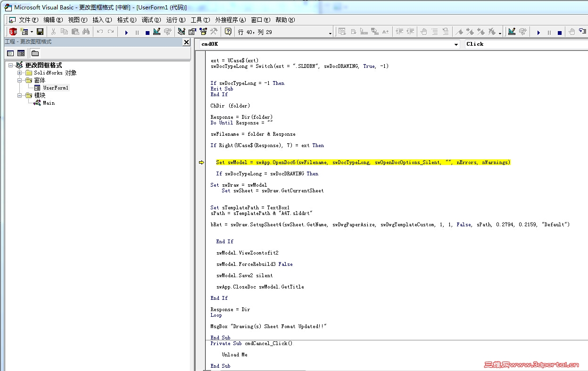Image resolution: width=588 pixels, height=371 pixels.
Task: Reset the macro with the standard toolbar stop icon
Action: pyautogui.click(x=147, y=32)
